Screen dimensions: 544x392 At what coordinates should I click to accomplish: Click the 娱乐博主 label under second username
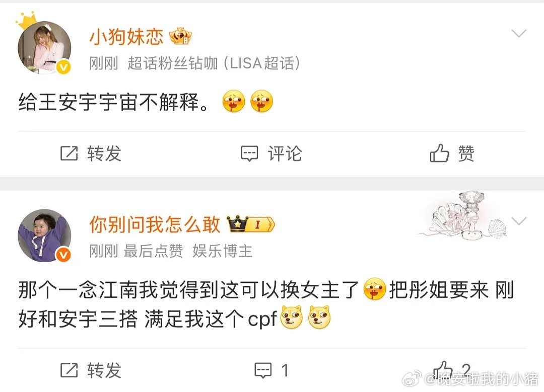click(223, 251)
